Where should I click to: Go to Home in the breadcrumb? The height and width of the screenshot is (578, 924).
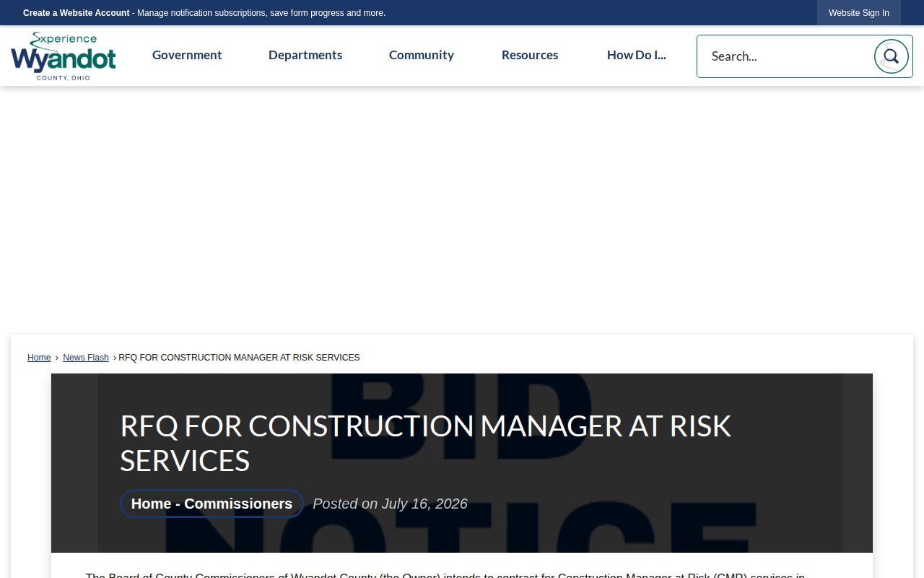(39, 358)
